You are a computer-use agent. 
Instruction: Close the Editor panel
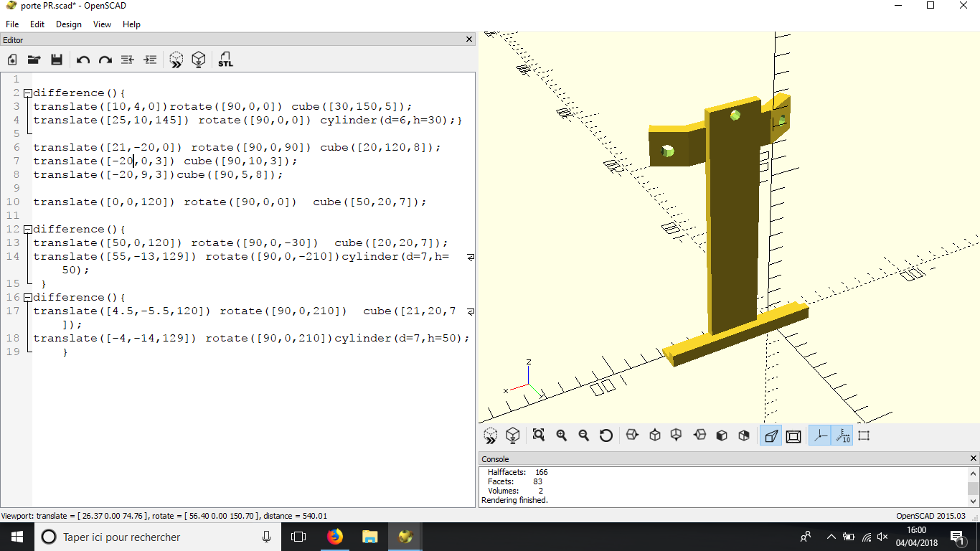click(469, 39)
